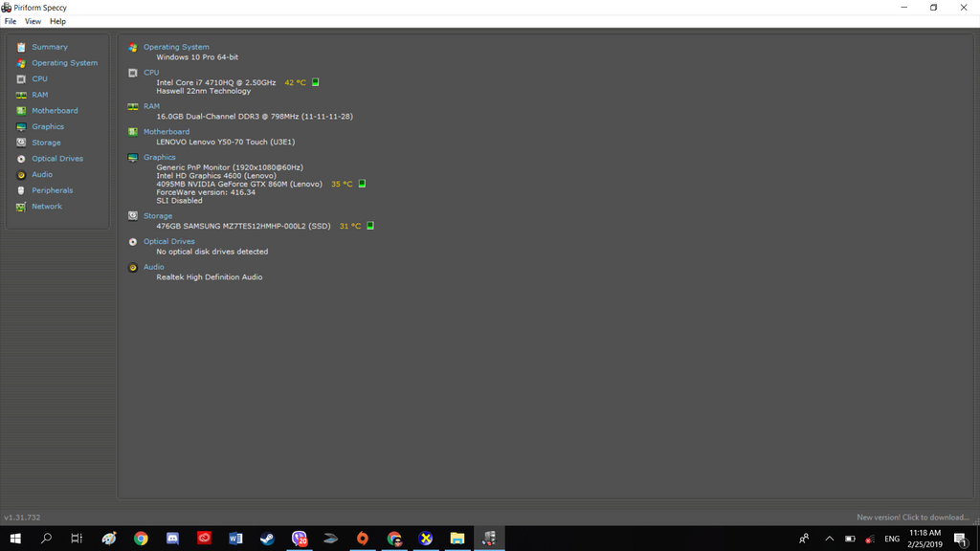Click 'Windows 10 Pro 64-bit' text

click(197, 56)
